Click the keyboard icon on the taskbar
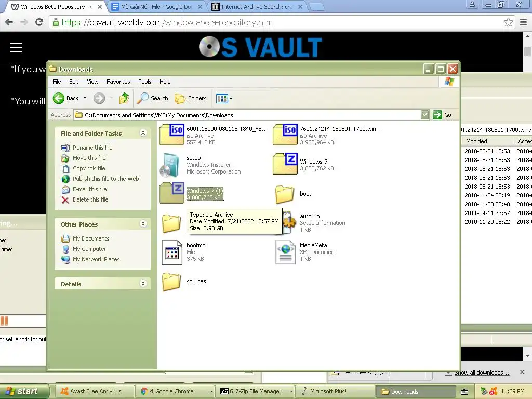The width and height of the screenshot is (532, 399). [x=464, y=392]
